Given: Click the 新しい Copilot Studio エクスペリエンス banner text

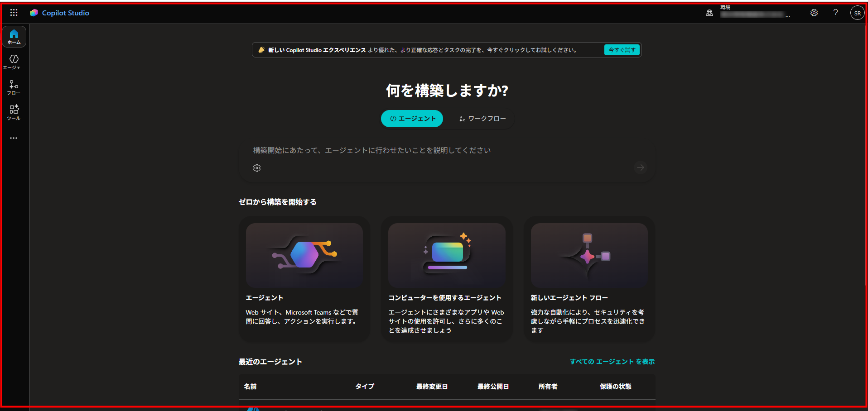Looking at the screenshot, I should click(x=317, y=50).
